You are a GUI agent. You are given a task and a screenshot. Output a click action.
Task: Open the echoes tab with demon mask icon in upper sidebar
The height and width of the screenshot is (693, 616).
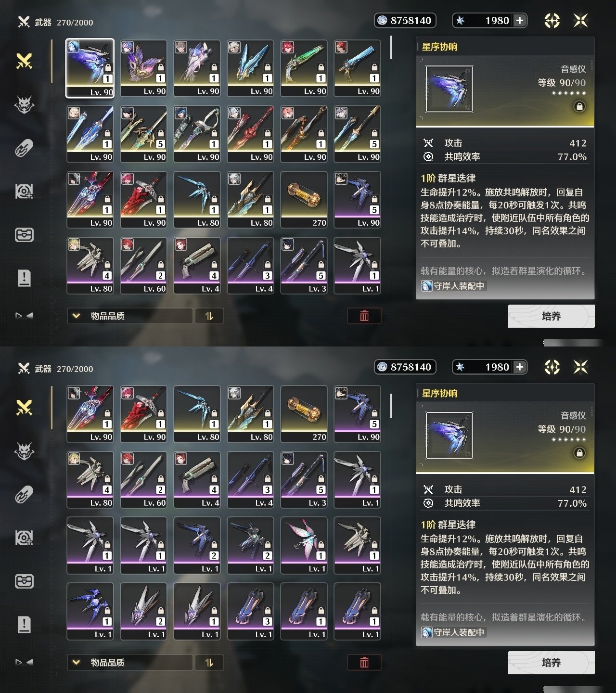24,104
